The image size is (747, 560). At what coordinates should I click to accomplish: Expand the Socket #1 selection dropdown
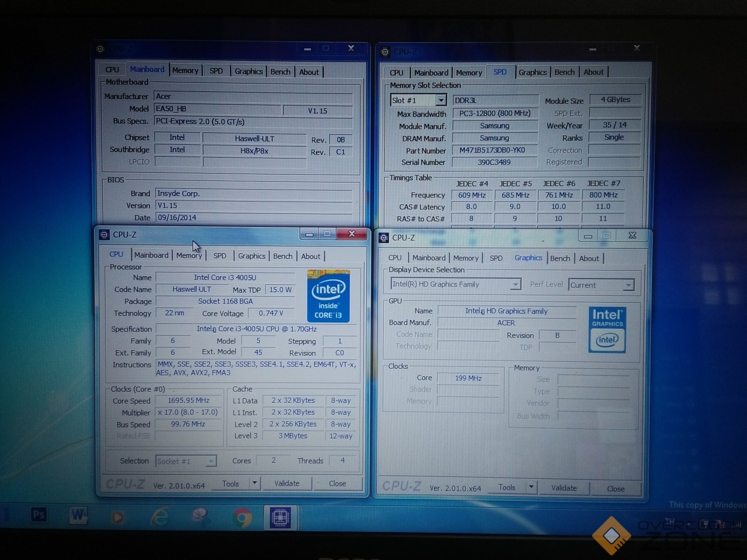pyautogui.click(x=211, y=461)
